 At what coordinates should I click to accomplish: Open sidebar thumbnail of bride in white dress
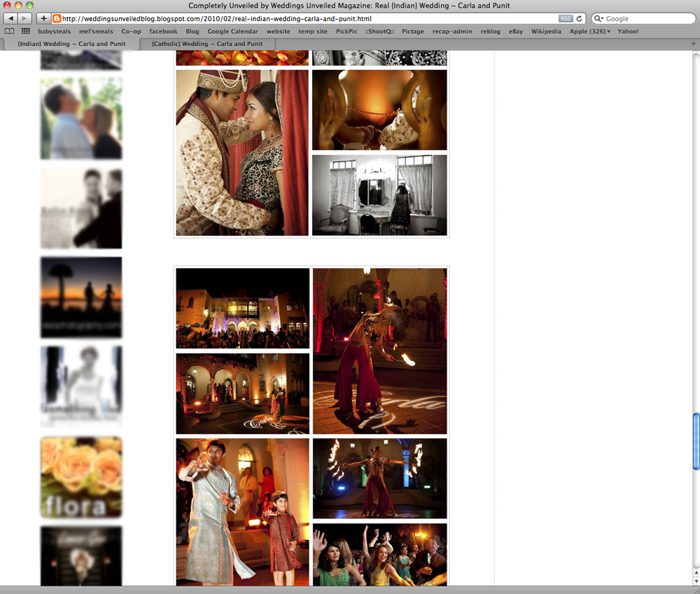click(x=81, y=387)
